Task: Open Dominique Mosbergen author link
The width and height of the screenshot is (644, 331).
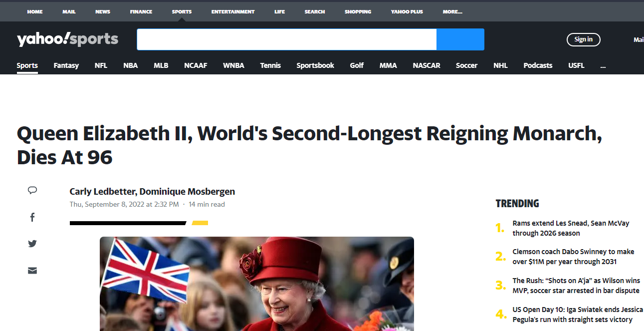Action: (187, 192)
